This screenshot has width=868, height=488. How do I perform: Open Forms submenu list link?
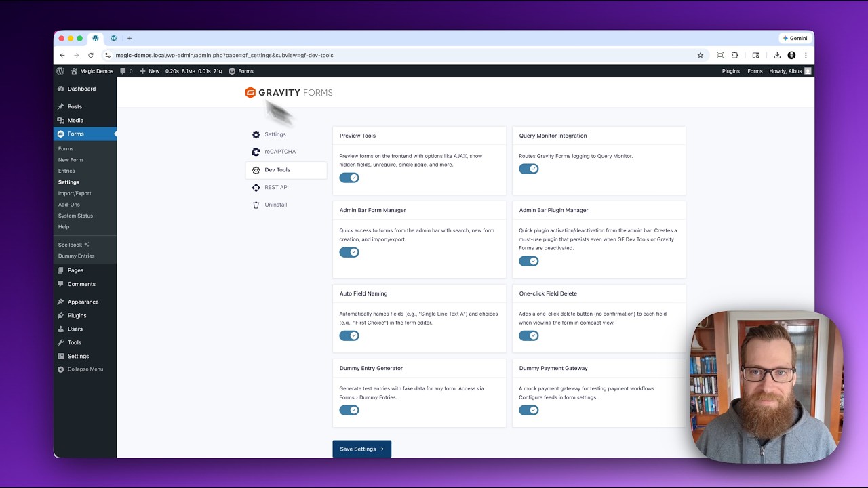66,148
